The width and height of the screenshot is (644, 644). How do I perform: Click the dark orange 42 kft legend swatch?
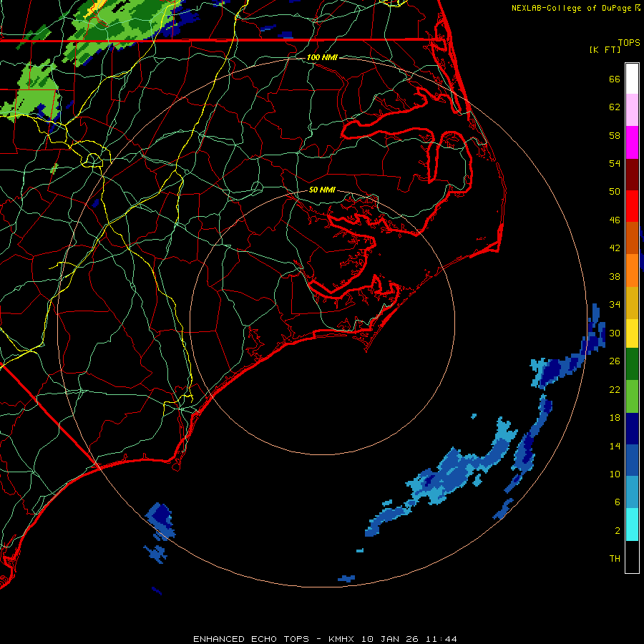tap(632, 238)
